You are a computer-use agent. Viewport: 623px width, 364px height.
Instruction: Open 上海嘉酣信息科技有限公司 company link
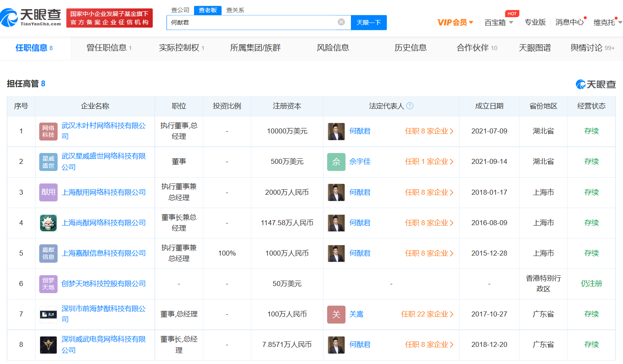point(104,253)
